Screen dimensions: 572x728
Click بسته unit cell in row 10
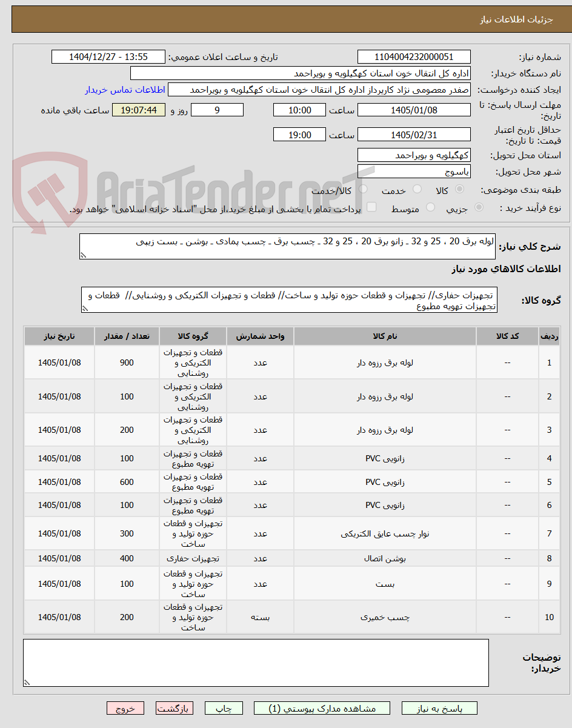(x=260, y=617)
